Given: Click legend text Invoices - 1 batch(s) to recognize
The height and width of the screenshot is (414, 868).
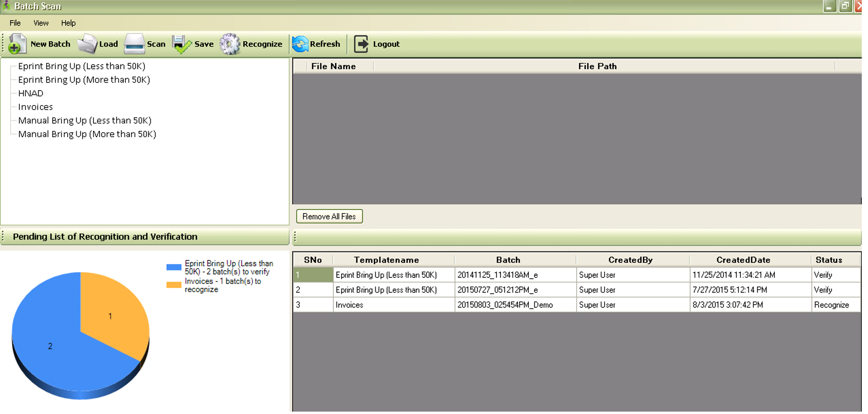Looking at the screenshot, I should 223,285.
